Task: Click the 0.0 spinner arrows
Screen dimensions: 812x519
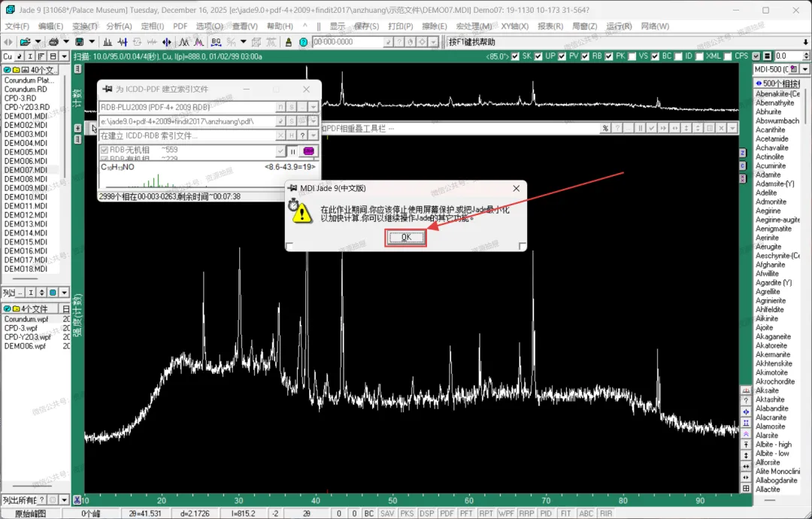Action: [x=806, y=56]
